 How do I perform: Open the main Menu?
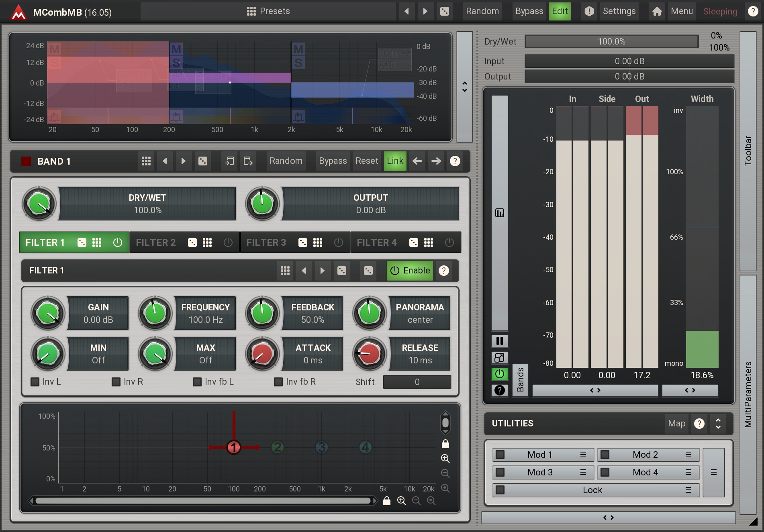pos(682,11)
